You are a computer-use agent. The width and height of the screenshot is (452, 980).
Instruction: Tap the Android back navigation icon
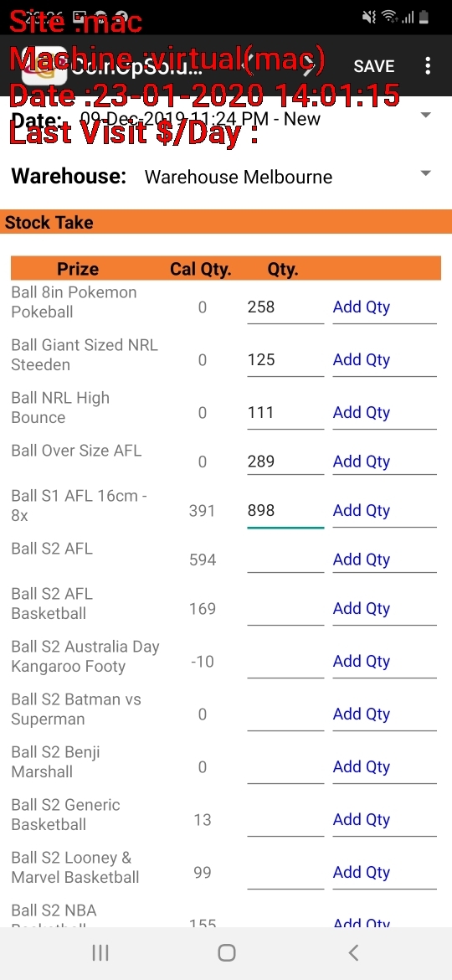point(353,952)
